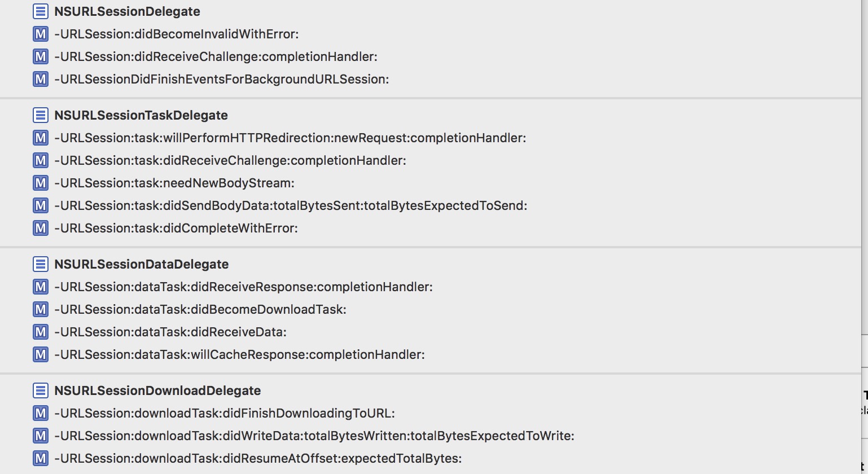Go to URLSessionDidFinishEventsForBackgroundURLSession: method
Viewport: 868px width, 474px height.
(x=221, y=79)
